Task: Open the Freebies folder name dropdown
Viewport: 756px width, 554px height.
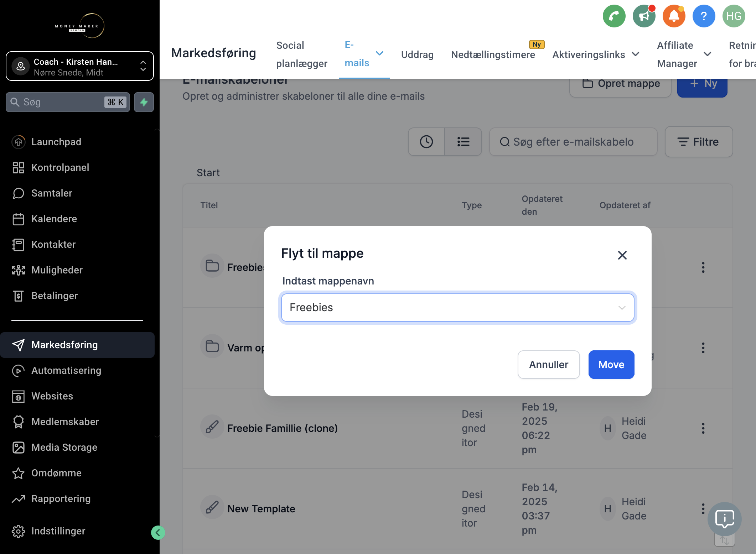Action: [x=457, y=308]
